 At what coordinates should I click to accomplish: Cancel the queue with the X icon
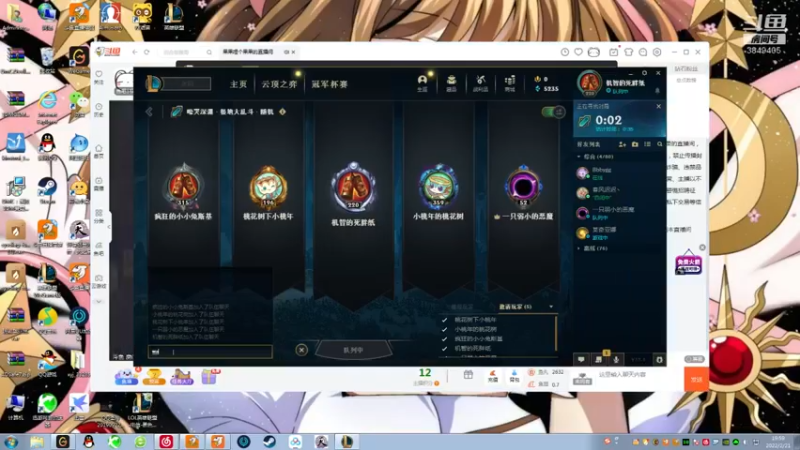pos(302,350)
